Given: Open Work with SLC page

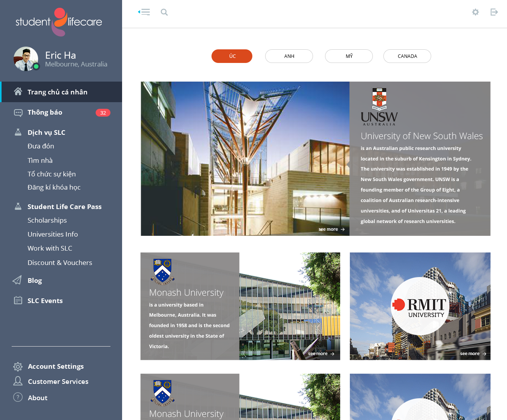Looking at the screenshot, I should 50,248.
